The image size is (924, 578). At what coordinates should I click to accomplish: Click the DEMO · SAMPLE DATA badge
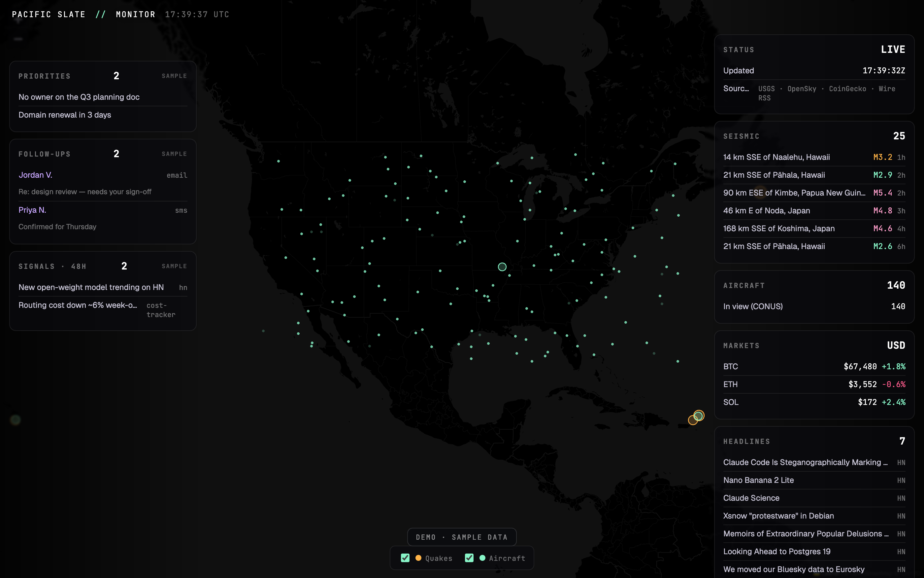pyautogui.click(x=462, y=537)
